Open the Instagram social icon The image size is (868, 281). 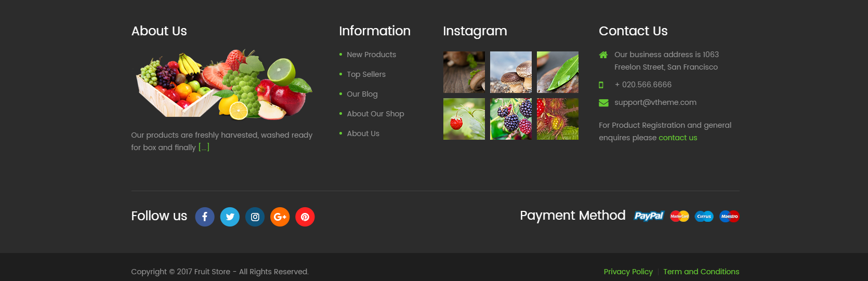tap(255, 217)
